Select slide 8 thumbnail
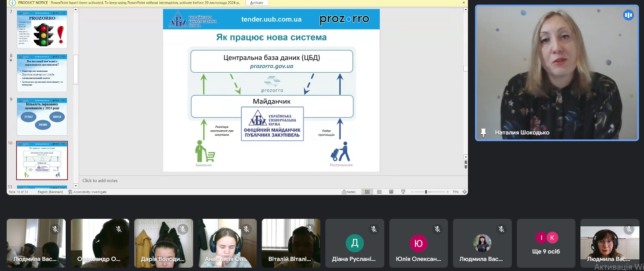The image size is (644, 271). pyautogui.click(x=42, y=73)
